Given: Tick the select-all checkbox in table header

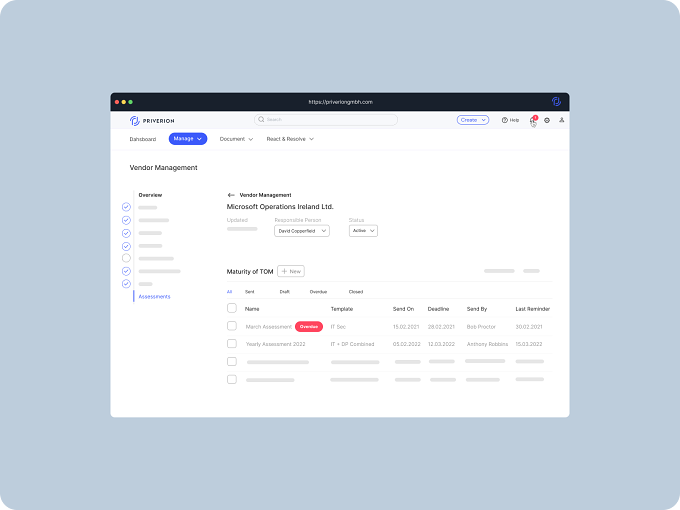Looking at the screenshot, I should pyautogui.click(x=232, y=308).
